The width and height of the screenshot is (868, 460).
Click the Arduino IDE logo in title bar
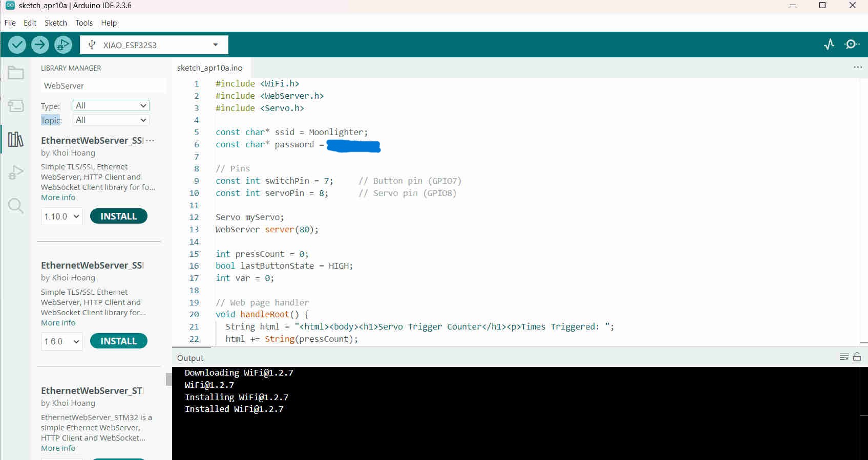[x=10, y=6]
